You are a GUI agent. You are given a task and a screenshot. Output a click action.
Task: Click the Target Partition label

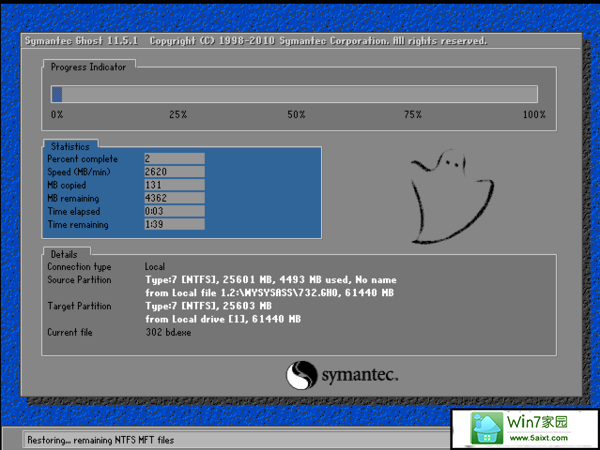[x=79, y=306]
